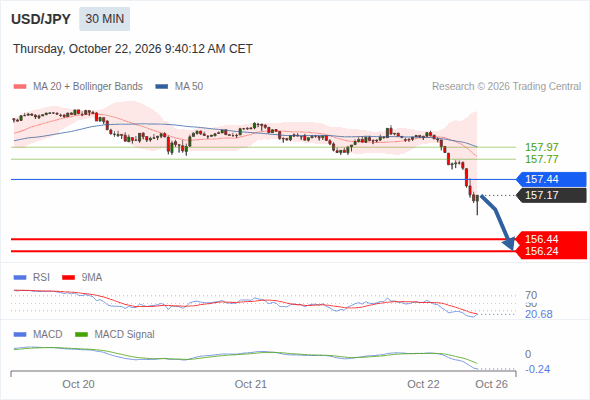This screenshot has height=400, width=590.
Task: Click the red 156.44 support price tag
Action: coord(551,239)
